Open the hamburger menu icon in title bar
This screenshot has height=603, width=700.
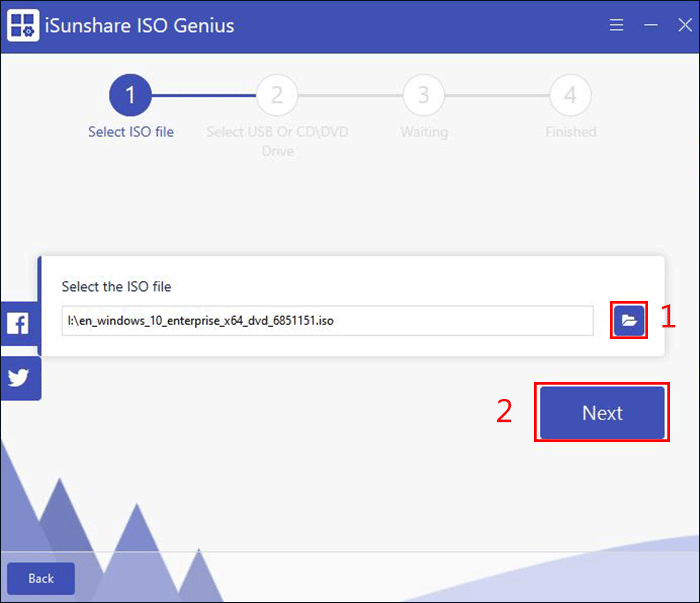617,25
